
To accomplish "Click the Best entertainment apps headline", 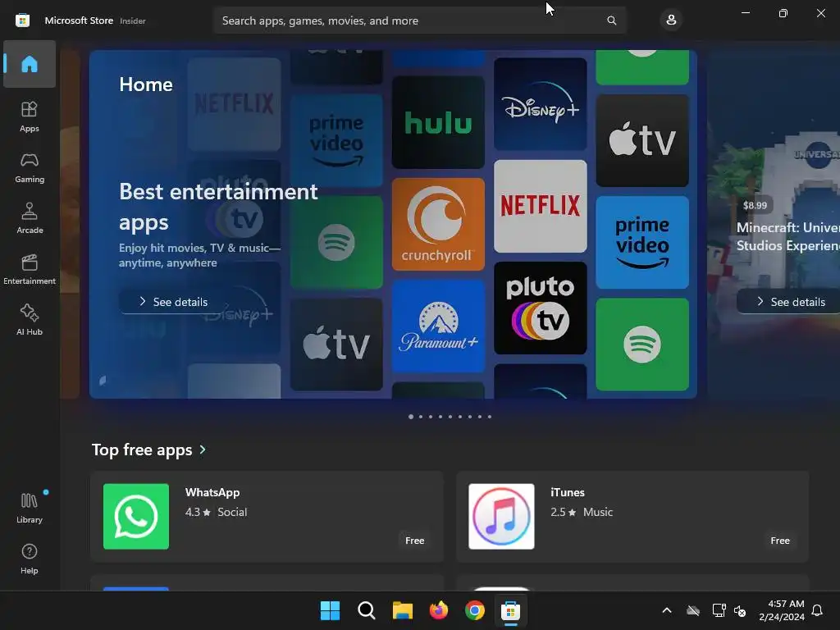I will (x=218, y=207).
